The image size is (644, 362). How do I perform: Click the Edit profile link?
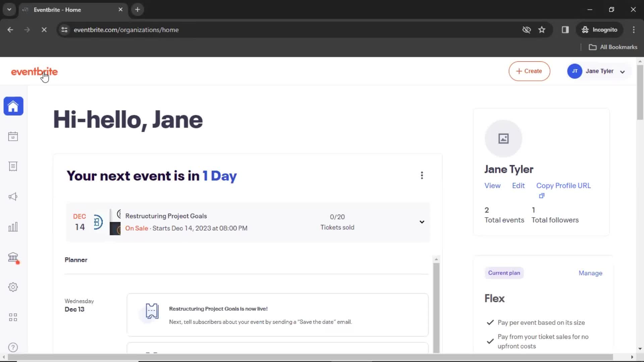518,186
